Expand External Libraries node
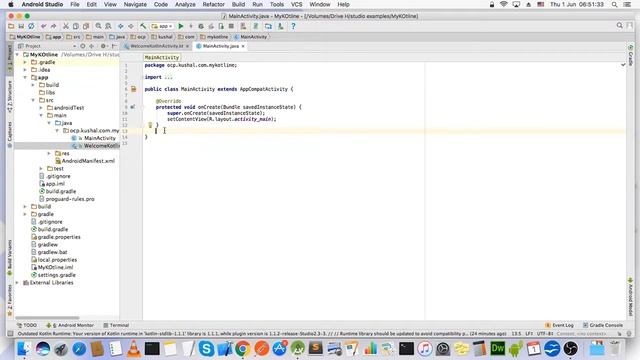The height and width of the screenshot is (360, 640). point(17,282)
